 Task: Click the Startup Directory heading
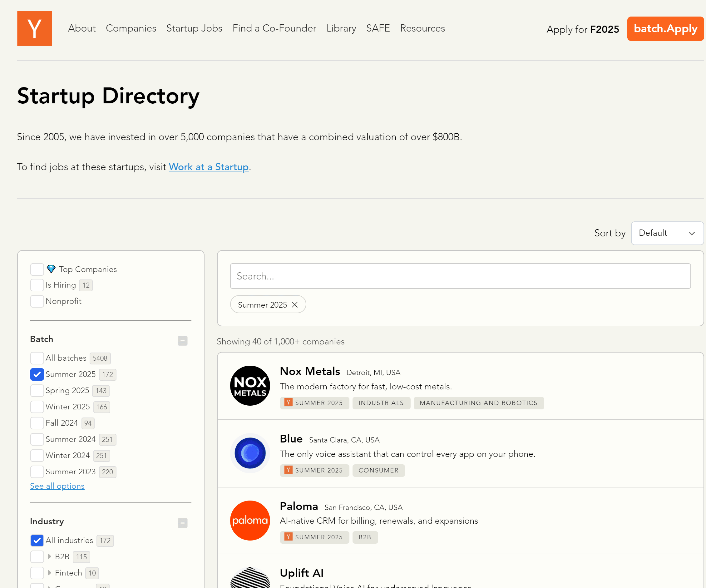tap(108, 96)
